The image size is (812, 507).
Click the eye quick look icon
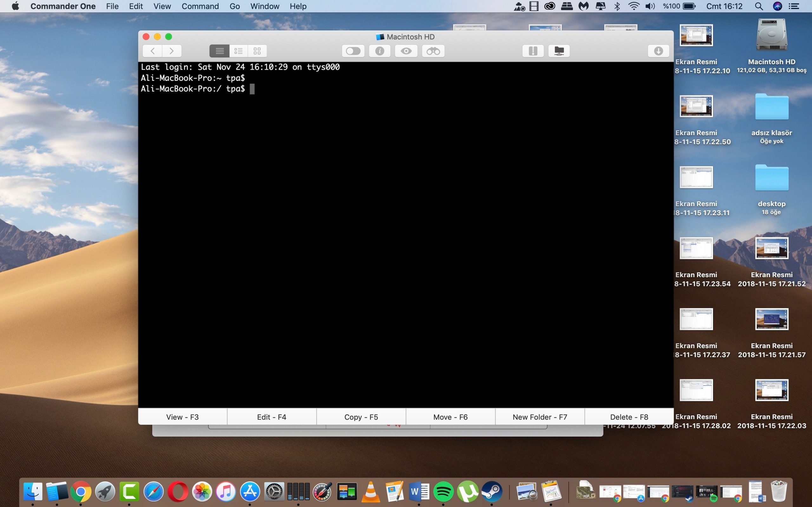click(x=406, y=51)
